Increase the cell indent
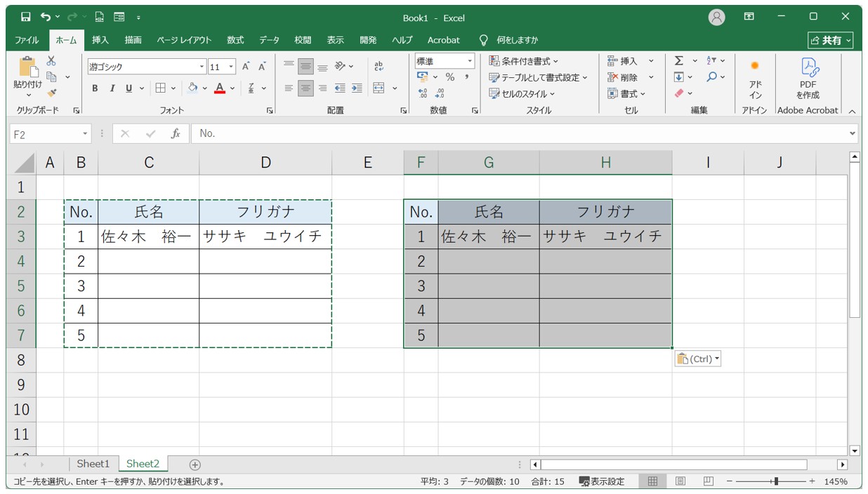868x494 pixels. point(357,88)
